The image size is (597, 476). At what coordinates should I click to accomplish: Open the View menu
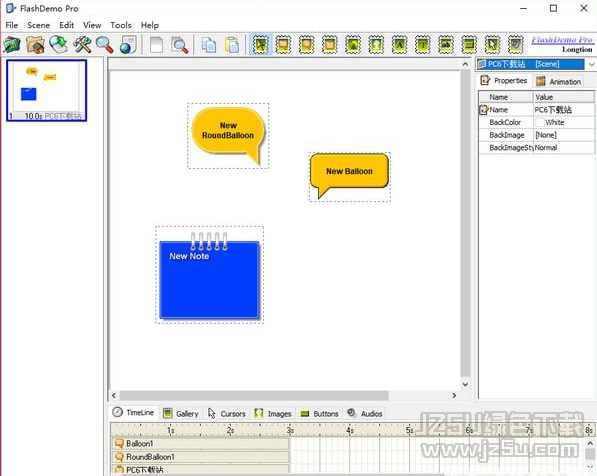(92, 25)
